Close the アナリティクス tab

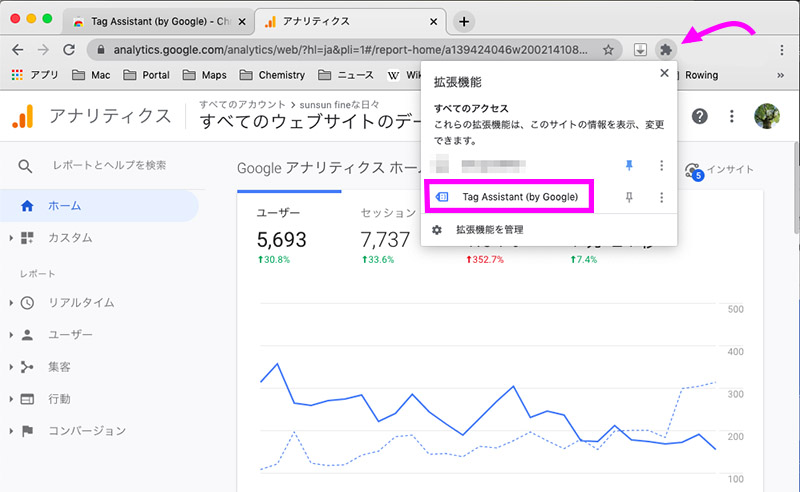[x=433, y=21]
